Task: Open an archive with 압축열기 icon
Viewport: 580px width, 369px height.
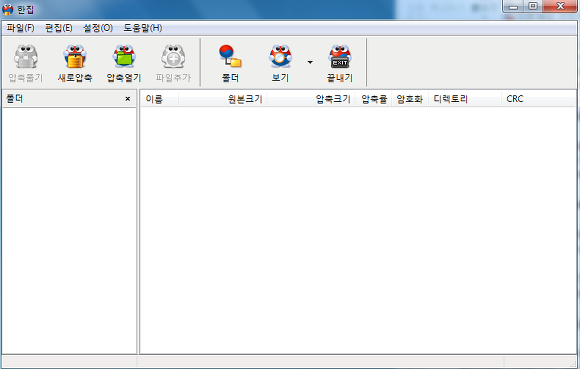Action: [124, 57]
